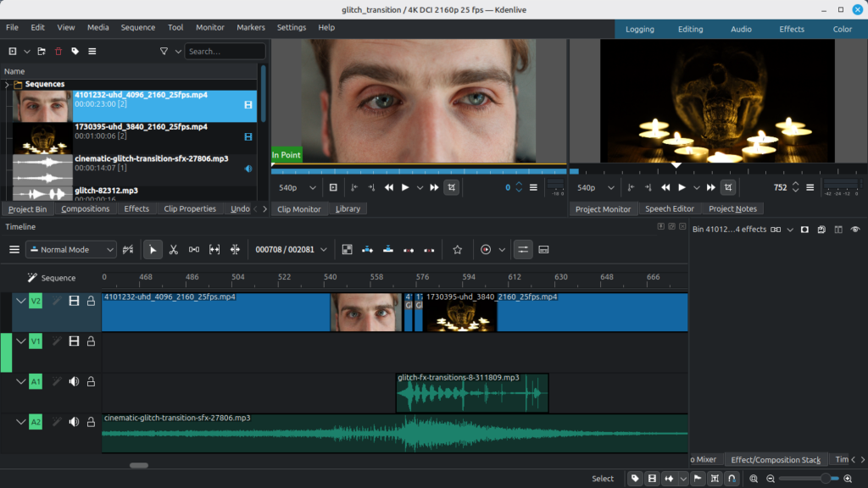The height and width of the screenshot is (488, 868).
Task: Toggle effect stack eye visibility icon
Action: tap(855, 230)
